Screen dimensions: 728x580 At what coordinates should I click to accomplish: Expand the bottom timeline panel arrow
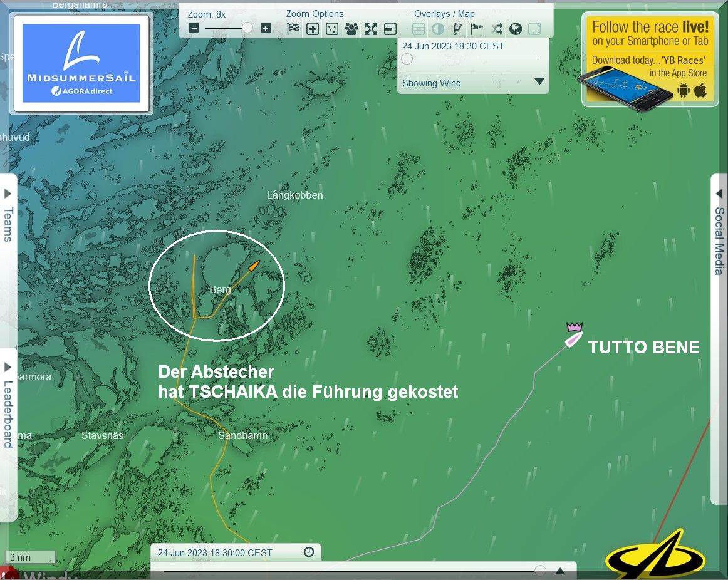(x=560, y=571)
